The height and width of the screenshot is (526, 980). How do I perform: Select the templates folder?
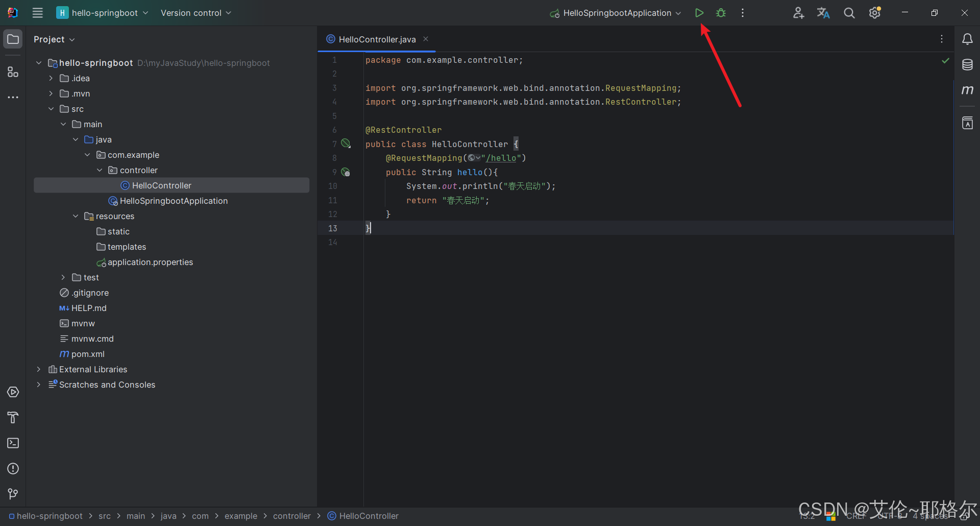[171, 247]
